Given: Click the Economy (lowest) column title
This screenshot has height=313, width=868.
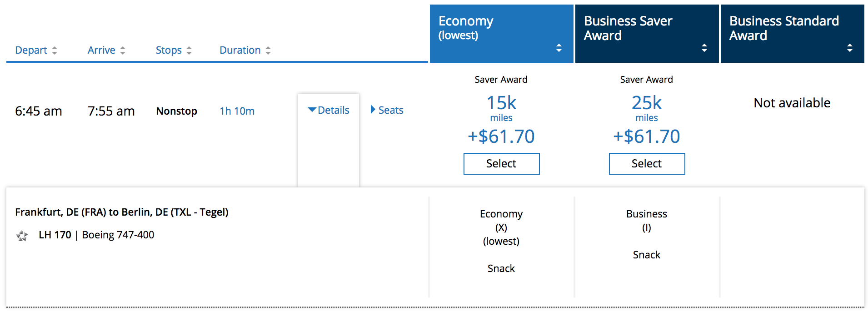Looking at the screenshot, I should (466, 27).
